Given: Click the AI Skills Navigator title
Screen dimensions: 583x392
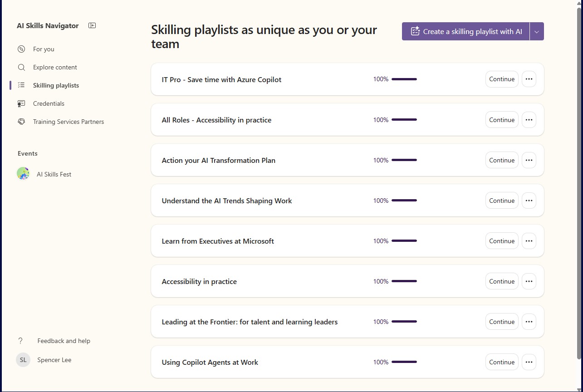Looking at the screenshot, I should [48, 26].
